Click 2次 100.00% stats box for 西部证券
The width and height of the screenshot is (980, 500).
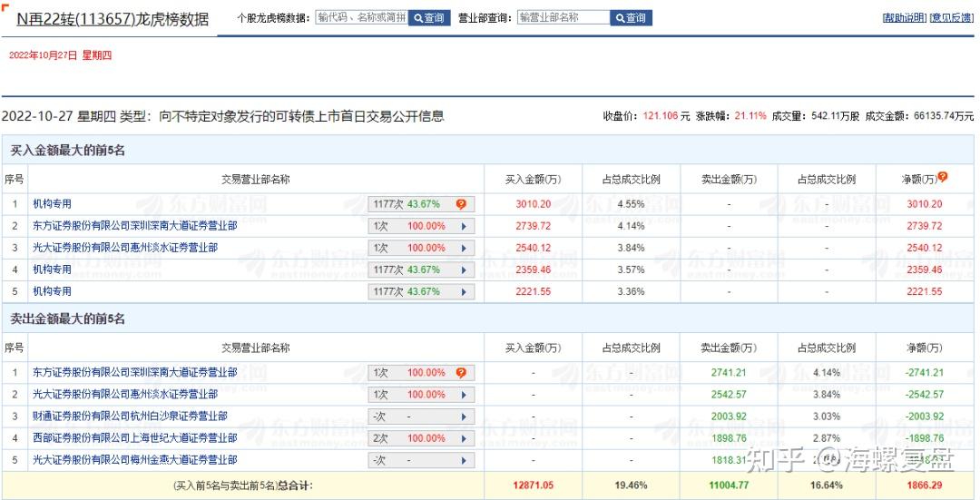click(421, 439)
